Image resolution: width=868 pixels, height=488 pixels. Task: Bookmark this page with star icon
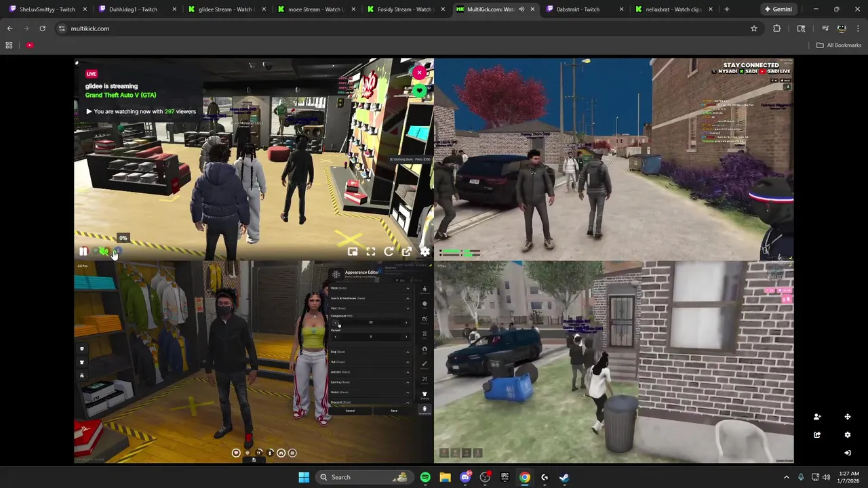(753, 28)
